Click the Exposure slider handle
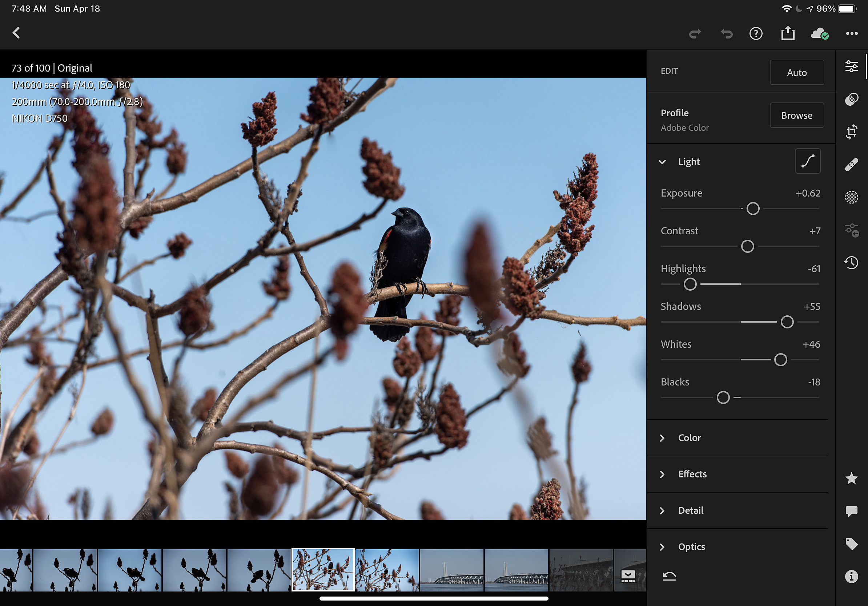The width and height of the screenshot is (868, 606). coord(753,209)
